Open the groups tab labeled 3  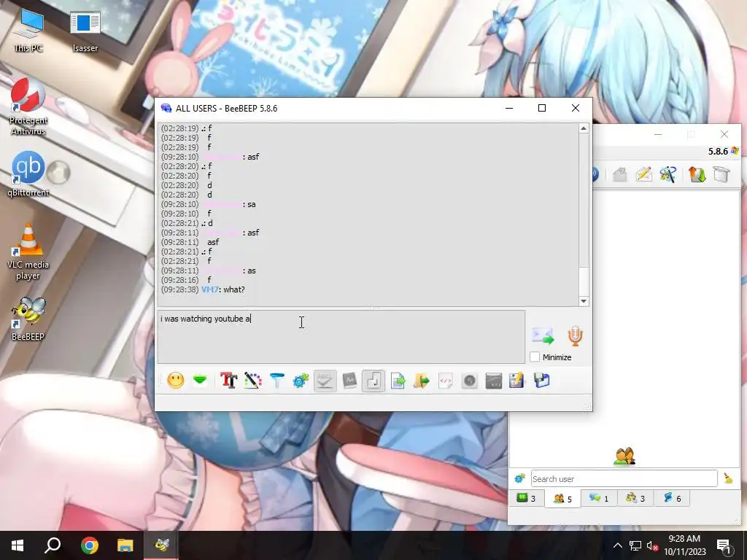(635, 498)
